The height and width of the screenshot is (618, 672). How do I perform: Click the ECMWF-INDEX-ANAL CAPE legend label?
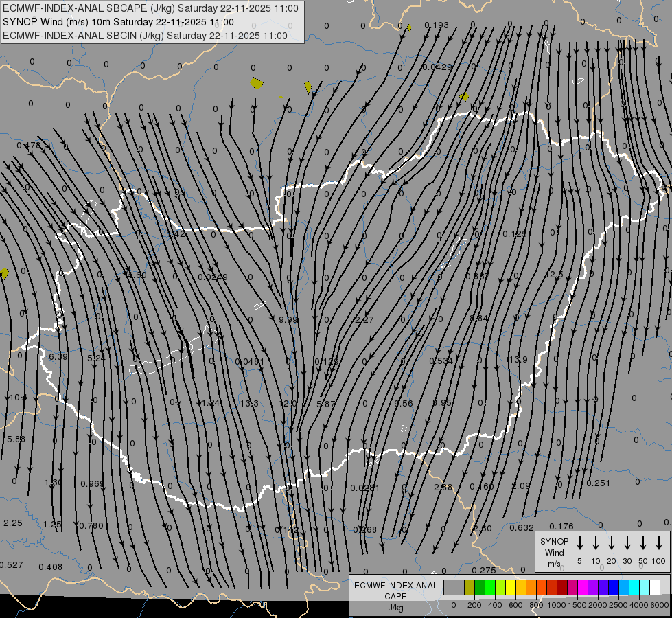point(395,591)
